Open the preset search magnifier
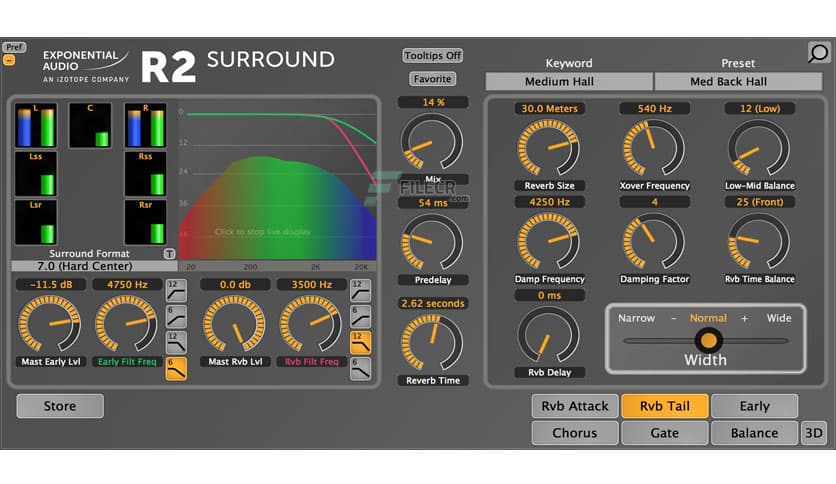 818,53
